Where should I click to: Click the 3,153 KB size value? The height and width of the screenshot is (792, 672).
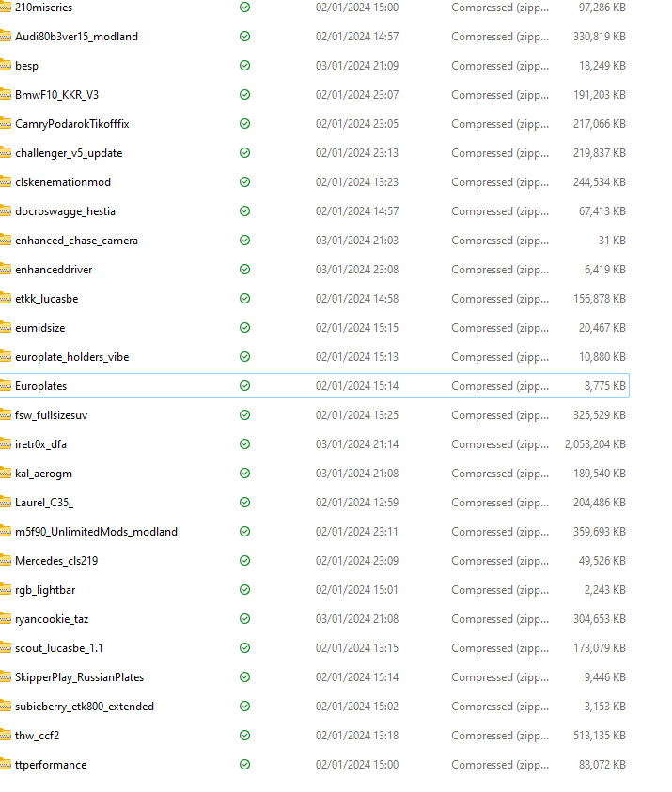tap(605, 707)
